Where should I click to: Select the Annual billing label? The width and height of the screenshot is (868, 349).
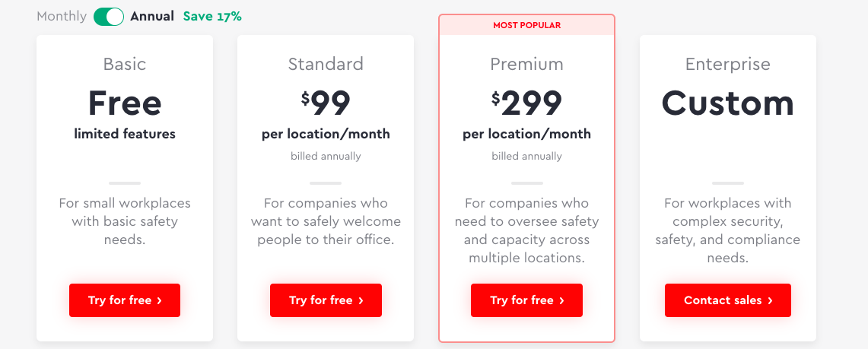tap(152, 17)
